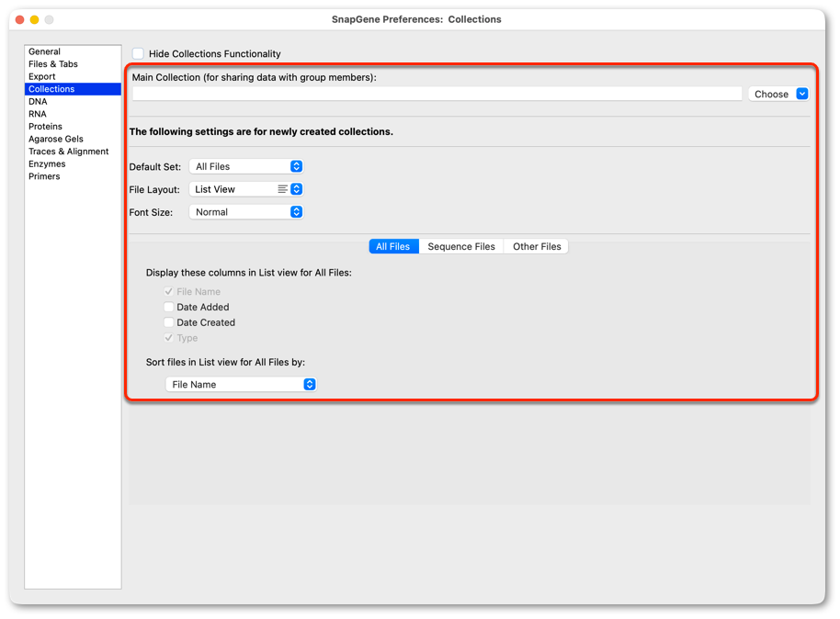Open Files & Tabs preferences
The height and width of the screenshot is (619, 840).
tap(73, 63)
